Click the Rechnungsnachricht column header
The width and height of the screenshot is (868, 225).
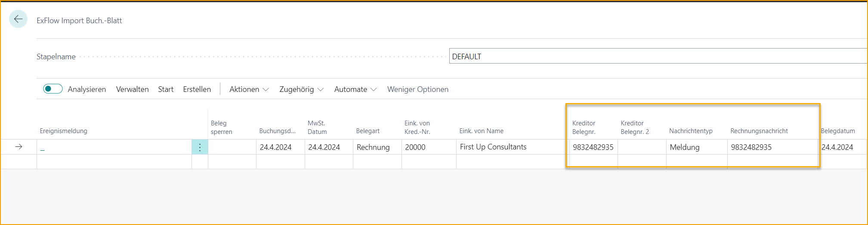tap(759, 131)
